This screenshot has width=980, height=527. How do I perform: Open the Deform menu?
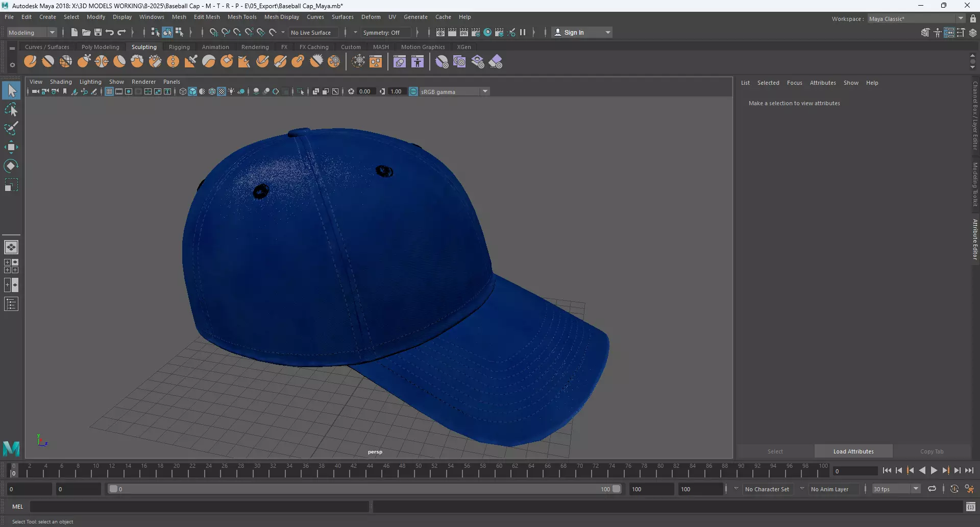[x=371, y=17]
